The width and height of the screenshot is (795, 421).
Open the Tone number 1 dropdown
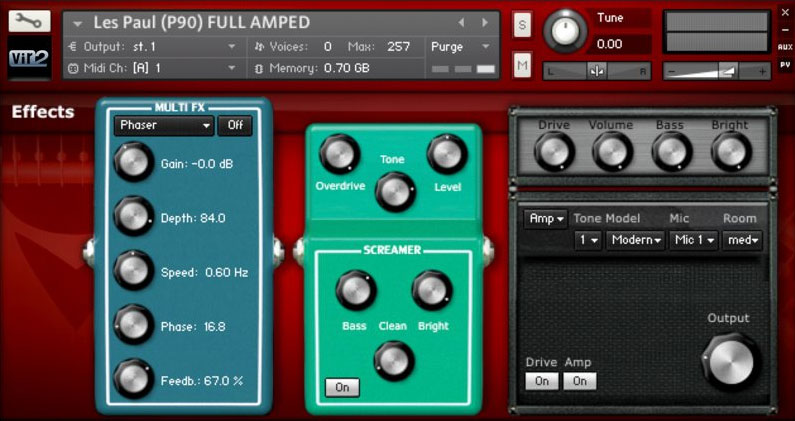588,240
